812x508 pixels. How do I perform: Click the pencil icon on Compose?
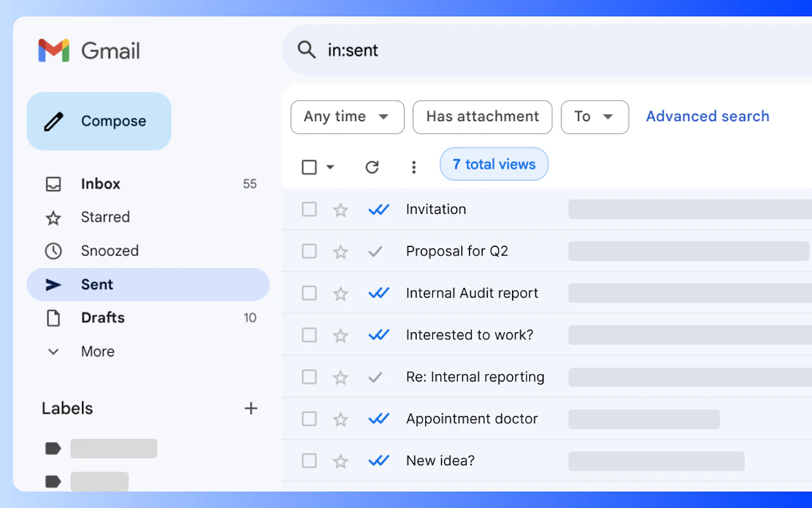(x=54, y=121)
